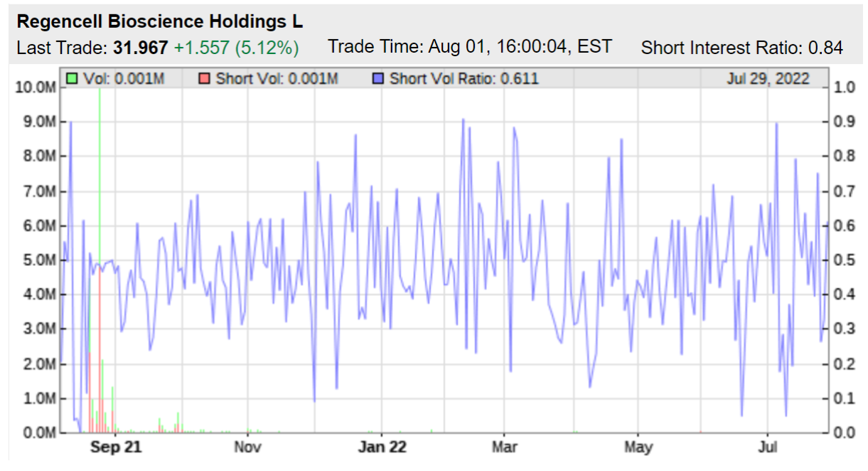
Task: Click the Short Vol: 0.001M legend label
Action: tap(277, 78)
